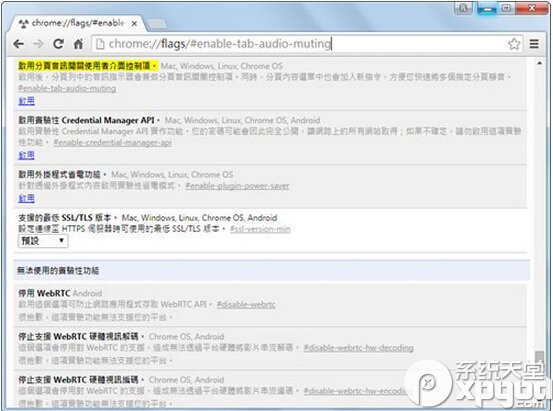Open the minimum SSL/TLS version dropdown
The image size is (553, 411).
click(x=43, y=241)
